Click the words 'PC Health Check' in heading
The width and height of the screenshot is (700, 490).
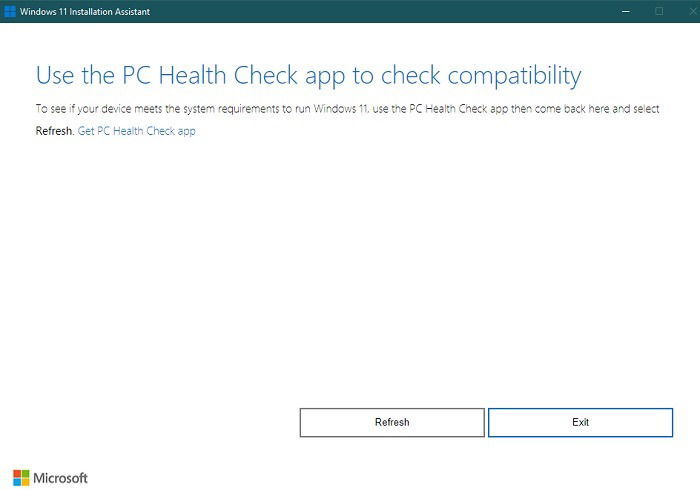[210, 75]
